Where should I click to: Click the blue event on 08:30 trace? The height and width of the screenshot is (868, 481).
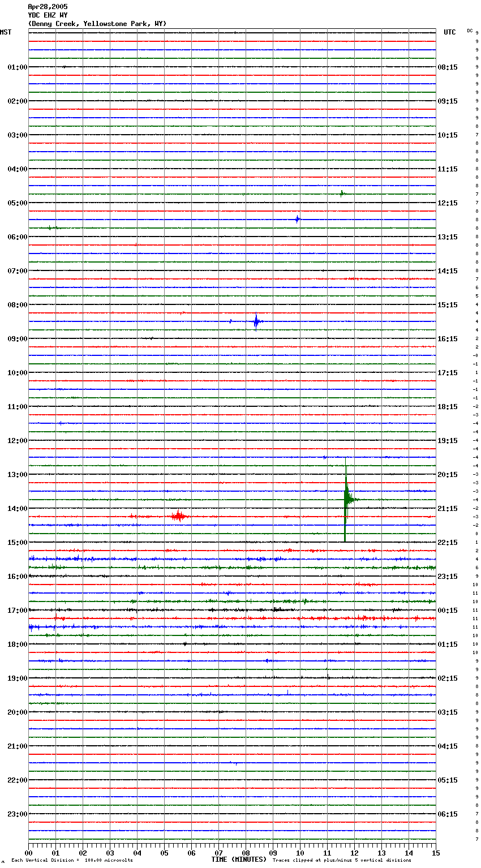(256, 321)
